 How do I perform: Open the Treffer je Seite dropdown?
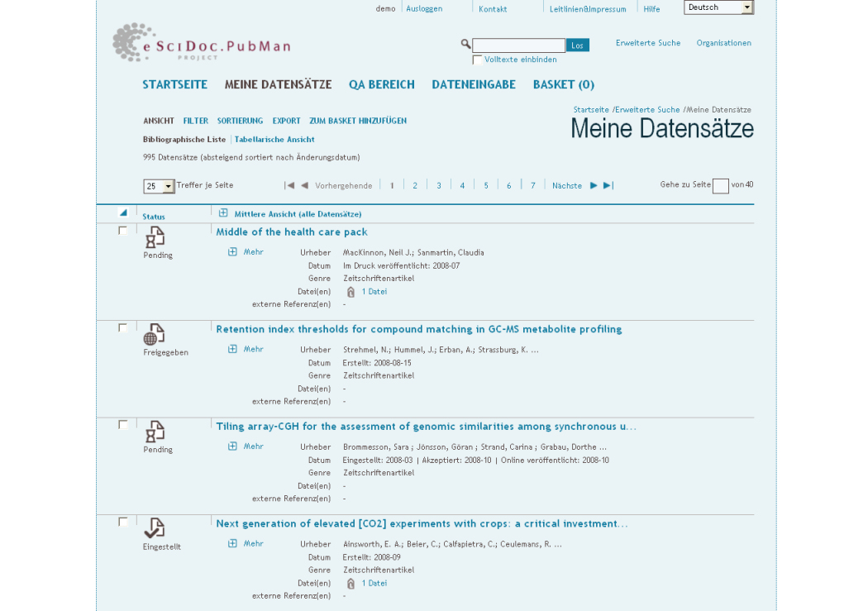pyautogui.click(x=159, y=187)
